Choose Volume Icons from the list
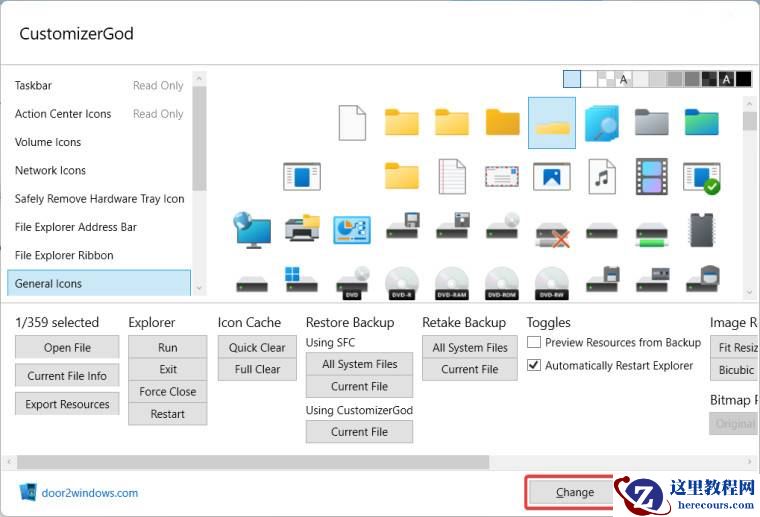 [99, 142]
